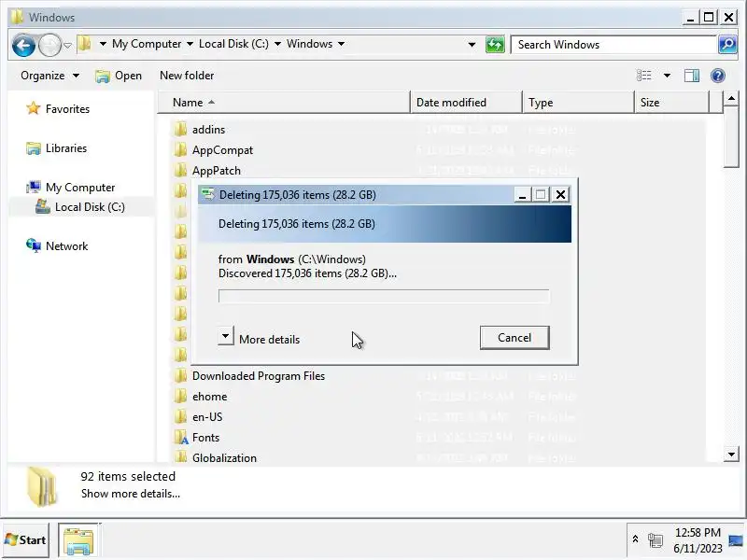This screenshot has width=747, height=560.
Task: Click the taskbar clock showing 12:58 PM
Action: (x=698, y=532)
